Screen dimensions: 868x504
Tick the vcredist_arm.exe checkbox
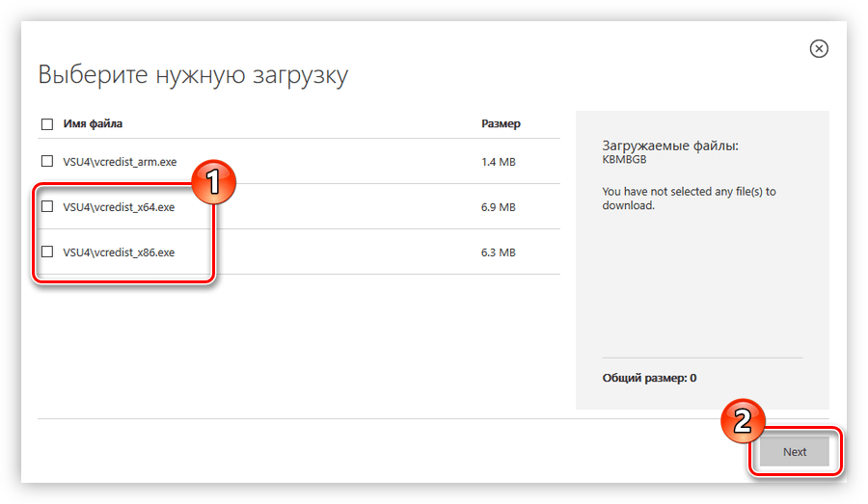point(47,161)
